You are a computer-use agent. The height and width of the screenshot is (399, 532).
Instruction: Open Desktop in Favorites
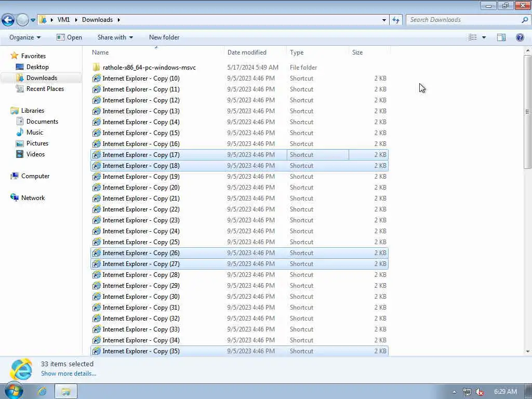[x=37, y=67]
